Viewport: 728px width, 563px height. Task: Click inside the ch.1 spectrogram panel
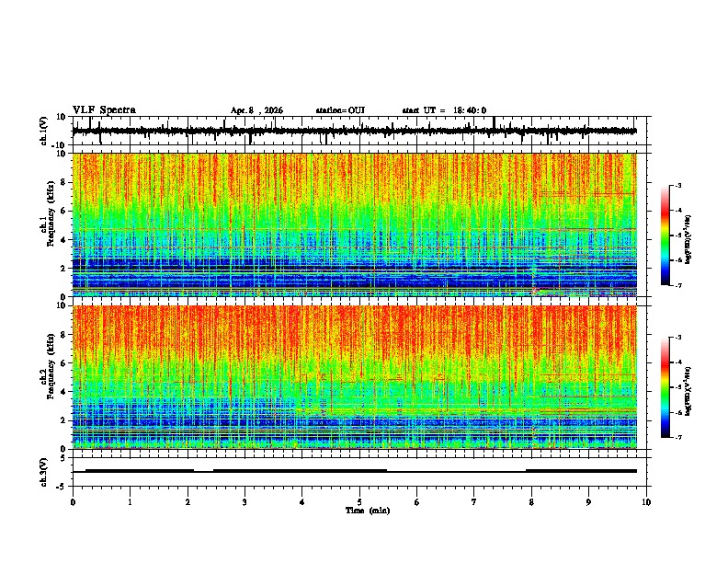tap(355, 224)
